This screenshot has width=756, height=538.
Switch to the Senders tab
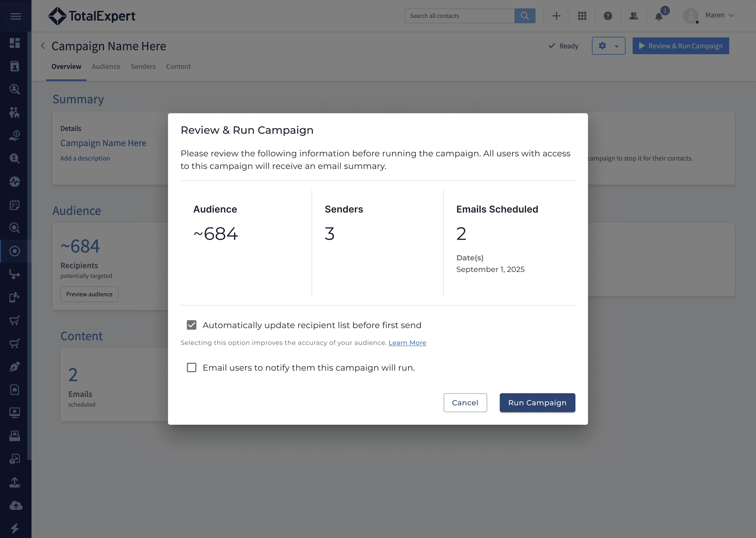coord(143,66)
